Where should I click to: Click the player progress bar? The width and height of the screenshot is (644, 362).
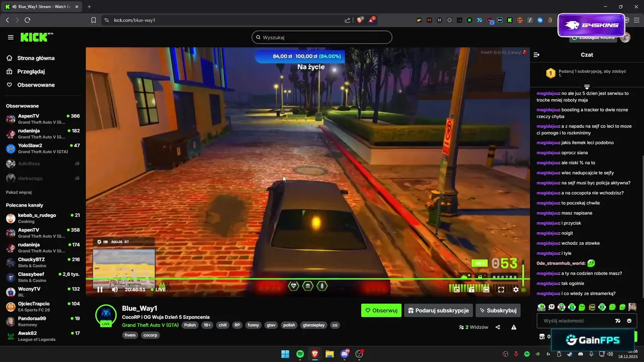307,279
